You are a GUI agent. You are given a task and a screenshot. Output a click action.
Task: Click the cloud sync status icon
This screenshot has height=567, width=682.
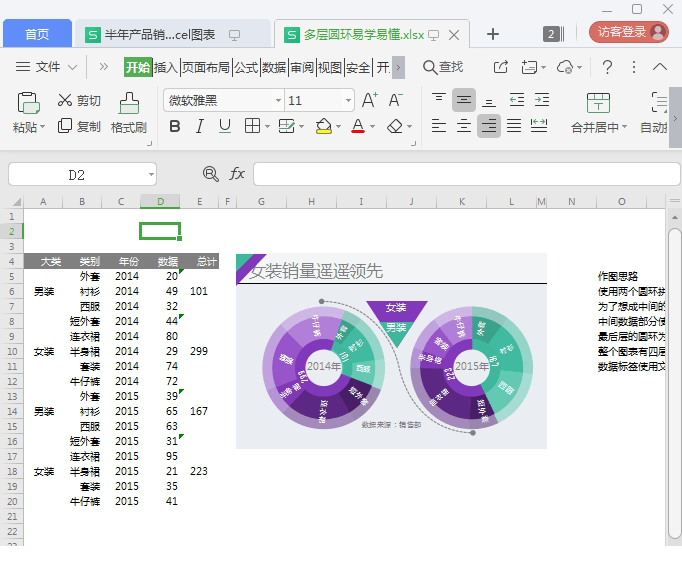tap(565, 67)
